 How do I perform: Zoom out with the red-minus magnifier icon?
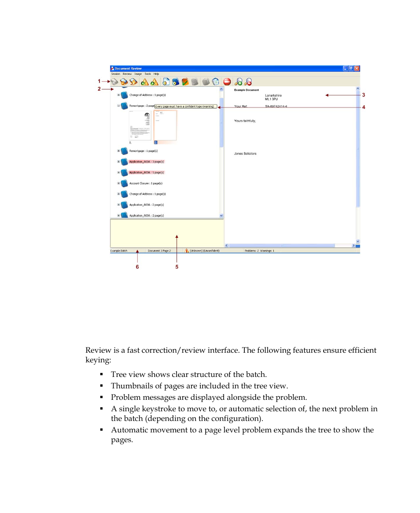point(248,82)
